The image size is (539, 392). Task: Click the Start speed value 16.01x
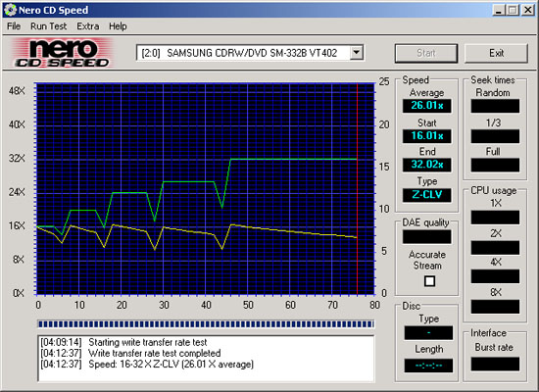427,136
